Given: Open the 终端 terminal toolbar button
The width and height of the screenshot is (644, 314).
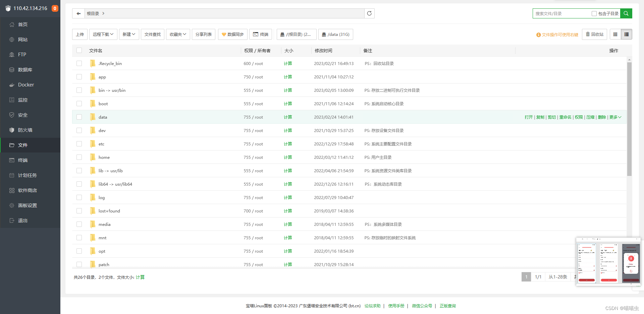Looking at the screenshot, I should coord(261,34).
